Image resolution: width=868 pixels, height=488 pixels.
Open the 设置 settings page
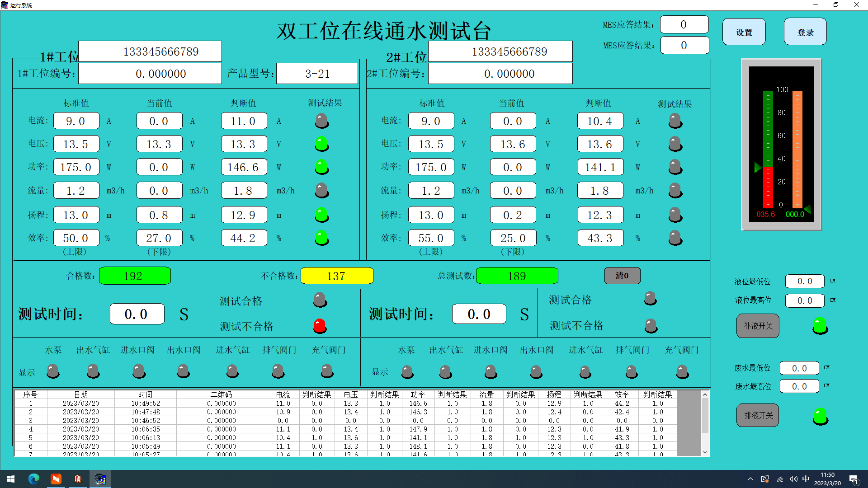[744, 32]
